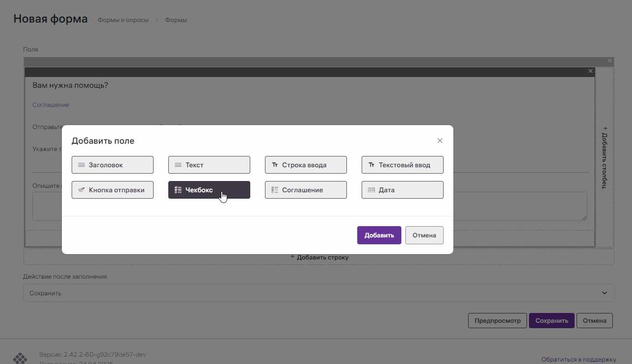Click the calendar icon on Дата option
The width and height of the screenshot is (632, 364).
pyautogui.click(x=371, y=190)
